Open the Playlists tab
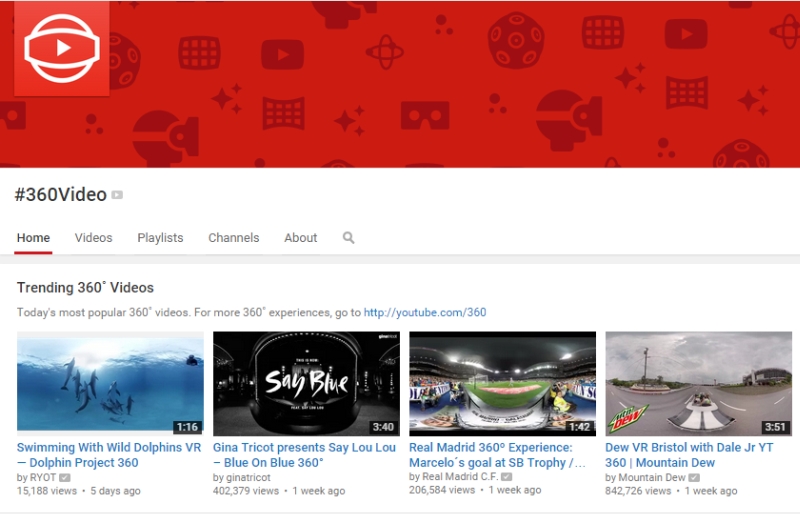Image resolution: width=800 pixels, height=523 pixels. pyautogui.click(x=160, y=238)
